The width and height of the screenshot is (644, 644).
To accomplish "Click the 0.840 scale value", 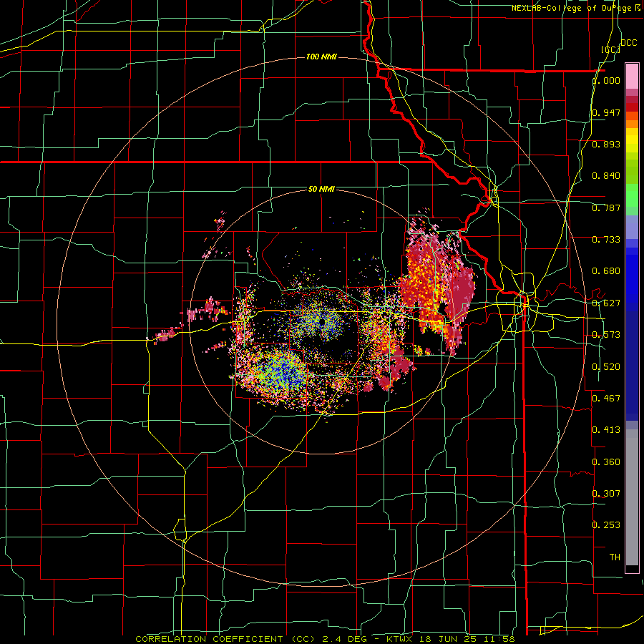I will tap(606, 176).
